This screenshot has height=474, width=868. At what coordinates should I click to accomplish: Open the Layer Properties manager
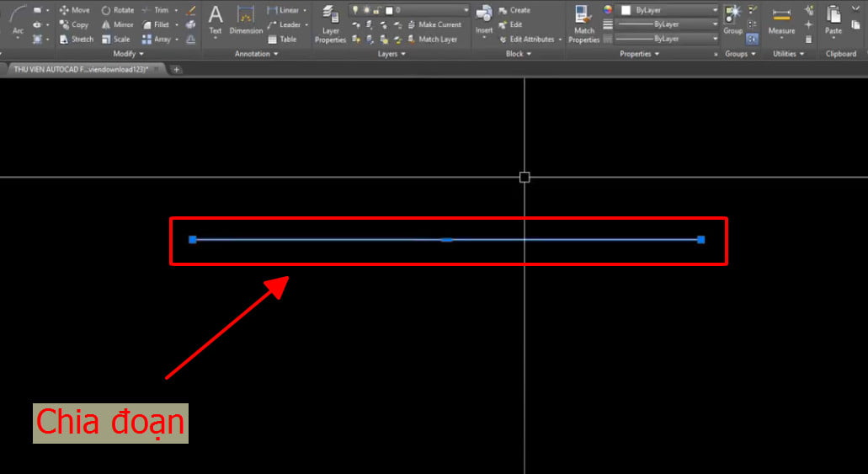[331, 24]
